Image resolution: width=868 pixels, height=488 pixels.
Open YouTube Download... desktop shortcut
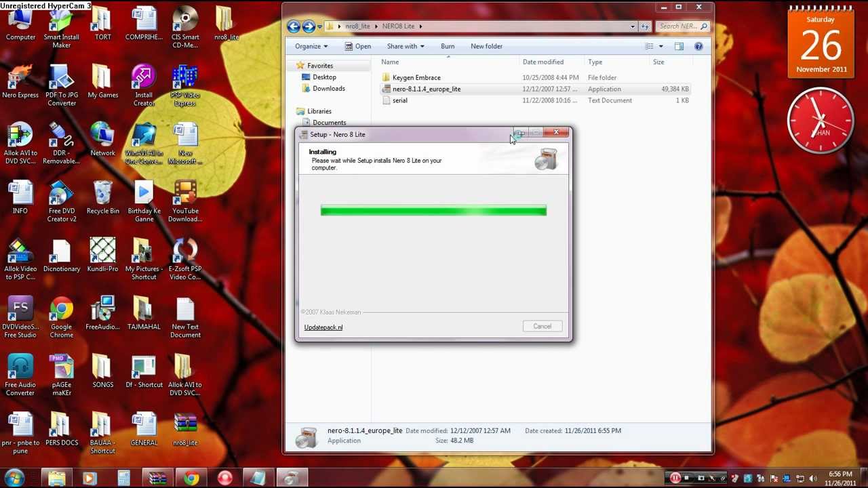(185, 202)
